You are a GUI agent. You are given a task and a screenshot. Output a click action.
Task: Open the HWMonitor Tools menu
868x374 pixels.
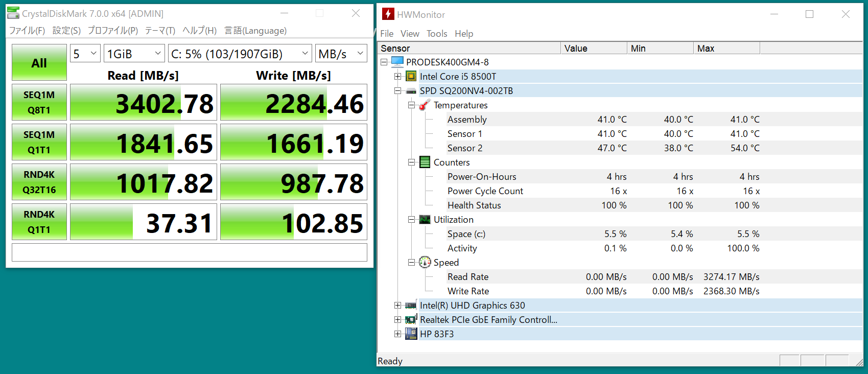[437, 34]
